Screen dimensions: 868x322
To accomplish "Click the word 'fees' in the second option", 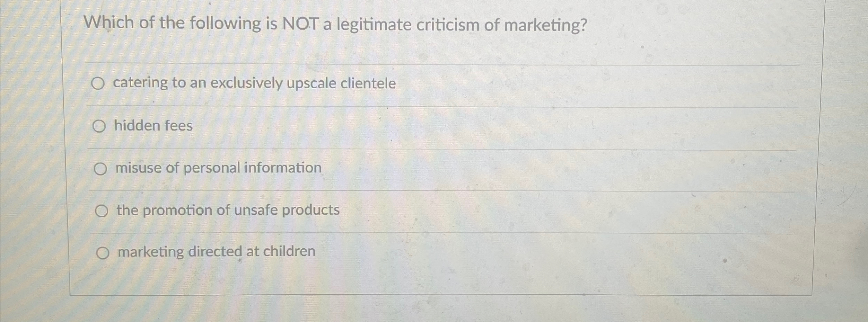I will tap(178, 126).
